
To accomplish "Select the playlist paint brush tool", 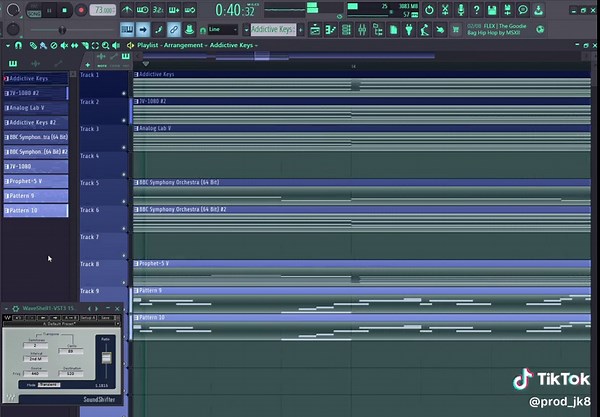I will (x=43, y=46).
